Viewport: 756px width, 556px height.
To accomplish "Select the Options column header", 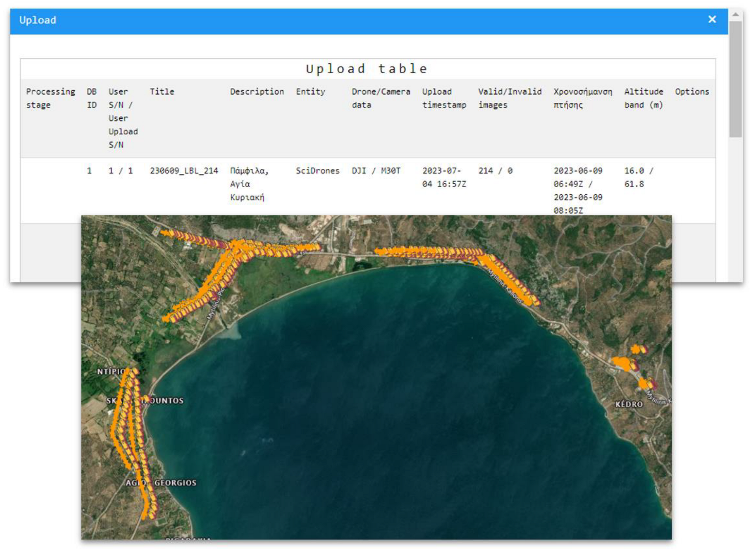I will (x=692, y=92).
